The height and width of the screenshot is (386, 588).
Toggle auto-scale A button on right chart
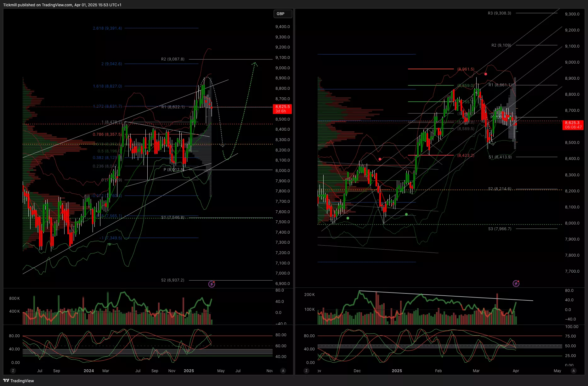click(x=574, y=371)
